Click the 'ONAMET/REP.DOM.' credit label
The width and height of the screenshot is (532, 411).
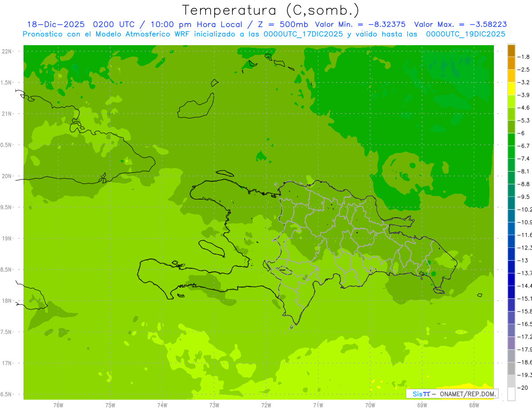[x=468, y=394]
